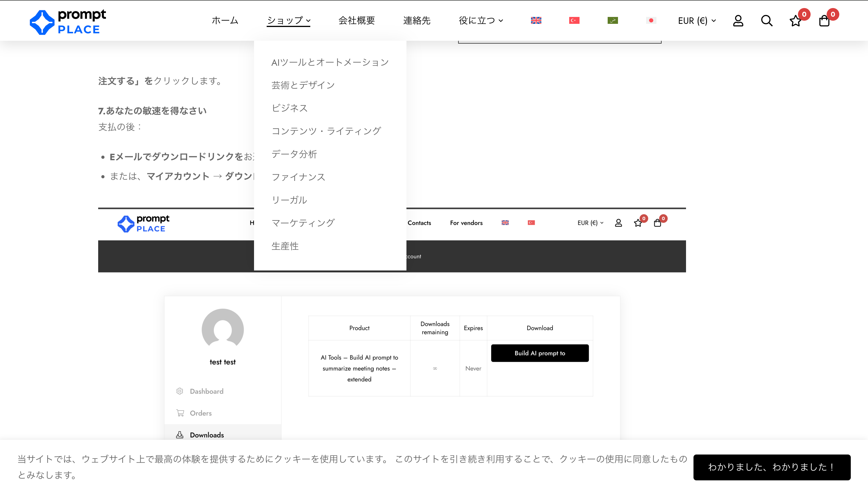Image resolution: width=868 pixels, height=495 pixels.
Task: Open the 会社概要 page link
Action: click(356, 21)
